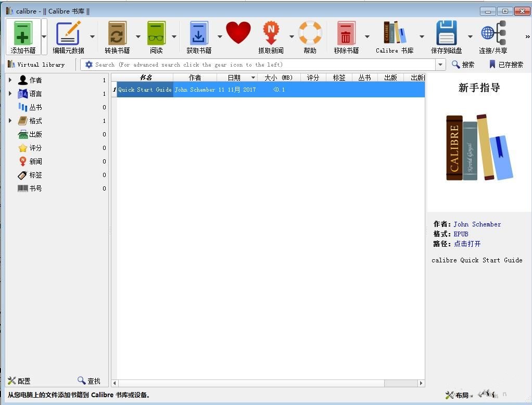The width and height of the screenshot is (532, 405).
Task: Click the Virtual library button
Action: tap(36, 65)
